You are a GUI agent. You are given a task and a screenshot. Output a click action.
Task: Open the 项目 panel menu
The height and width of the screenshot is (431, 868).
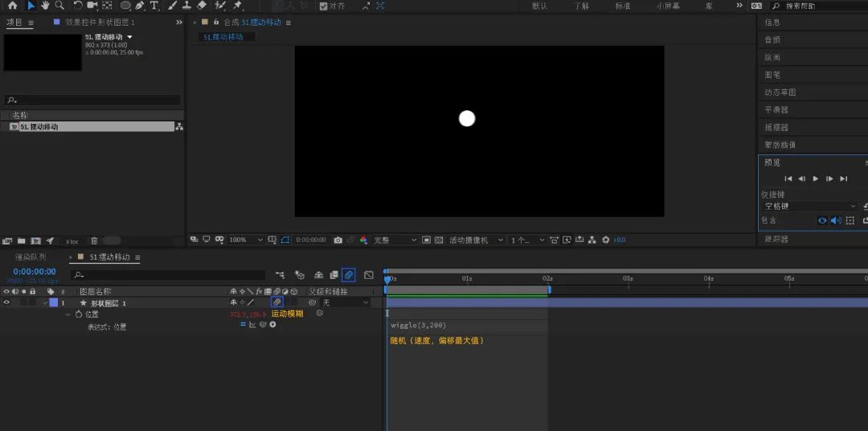point(31,23)
